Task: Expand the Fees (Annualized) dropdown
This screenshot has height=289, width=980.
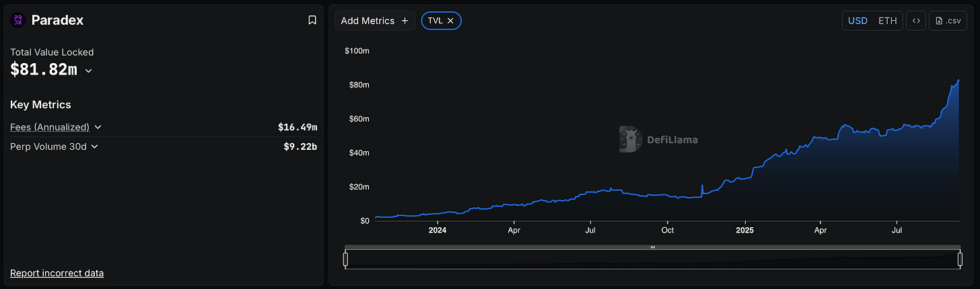Action: pos(98,127)
